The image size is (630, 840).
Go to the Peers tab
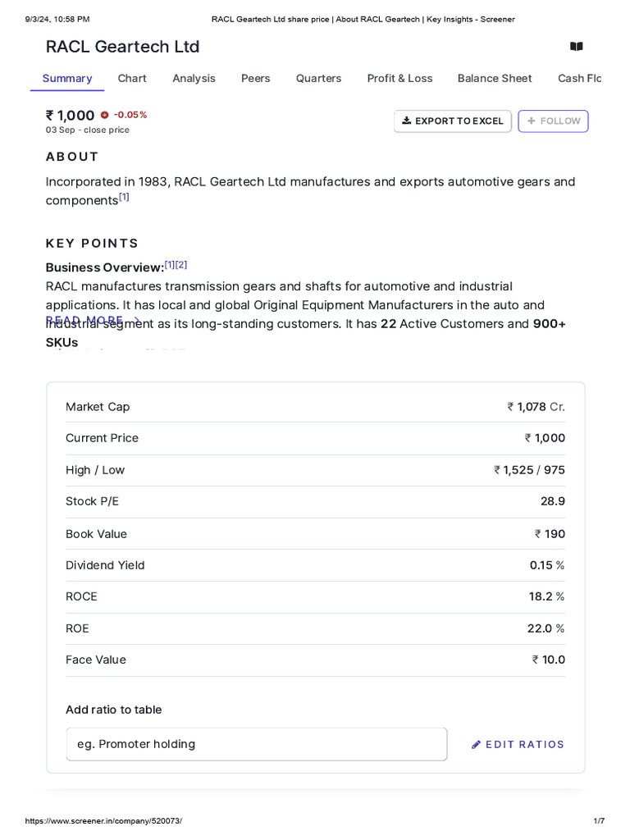click(255, 79)
